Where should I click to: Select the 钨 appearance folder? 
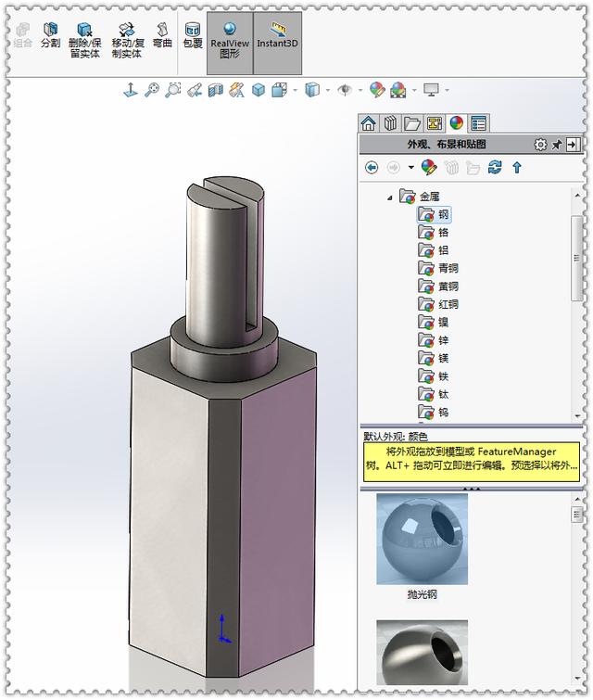[434, 412]
